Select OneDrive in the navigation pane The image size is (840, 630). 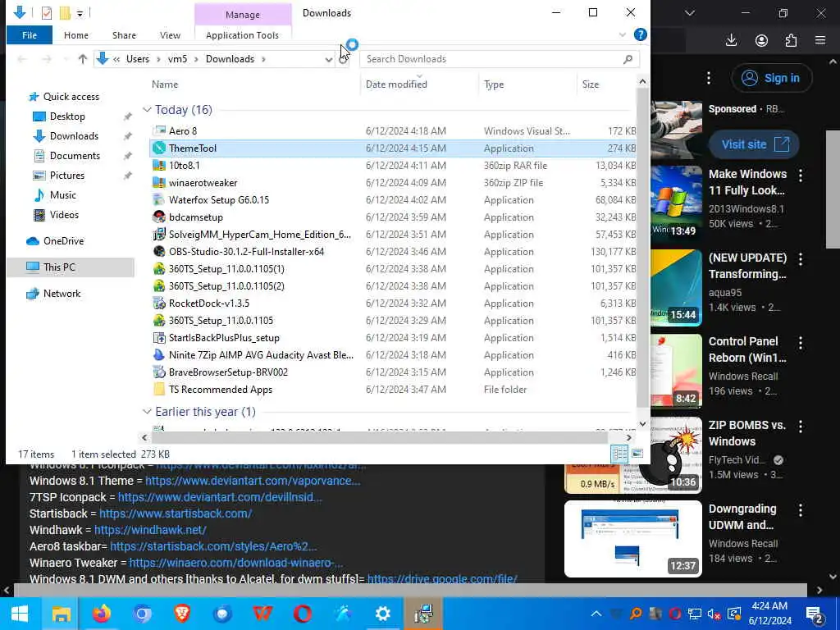click(63, 241)
